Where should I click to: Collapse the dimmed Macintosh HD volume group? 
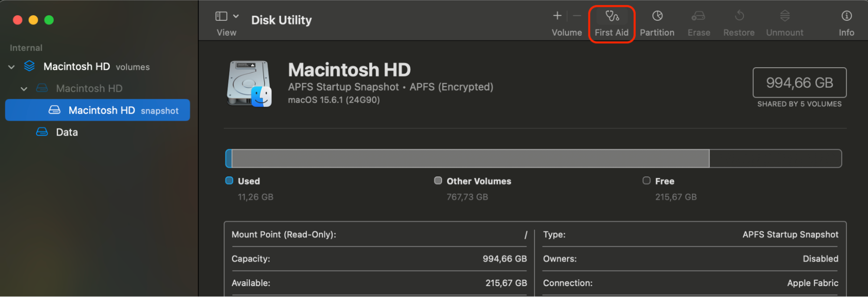24,88
